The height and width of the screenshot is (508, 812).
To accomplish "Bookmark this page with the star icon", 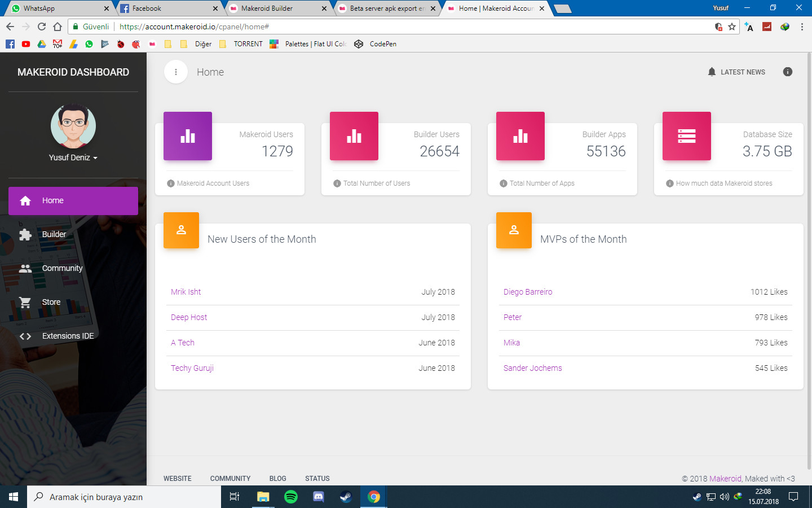I will click(732, 27).
